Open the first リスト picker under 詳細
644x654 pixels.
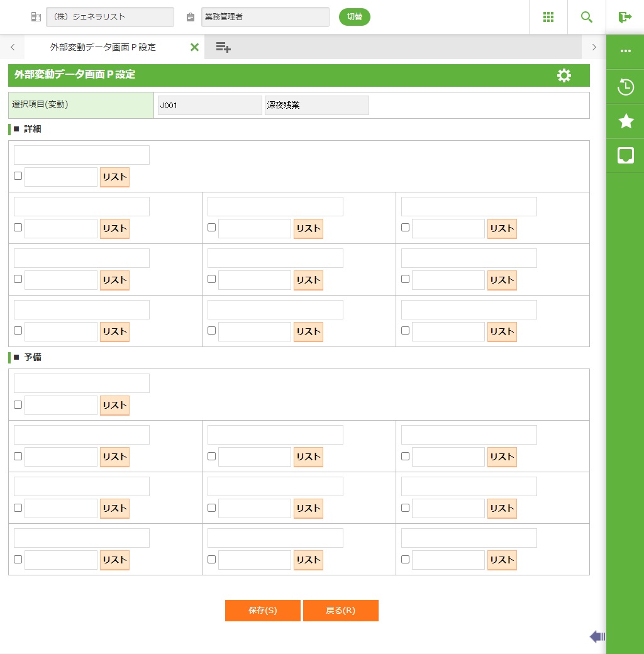tap(114, 177)
